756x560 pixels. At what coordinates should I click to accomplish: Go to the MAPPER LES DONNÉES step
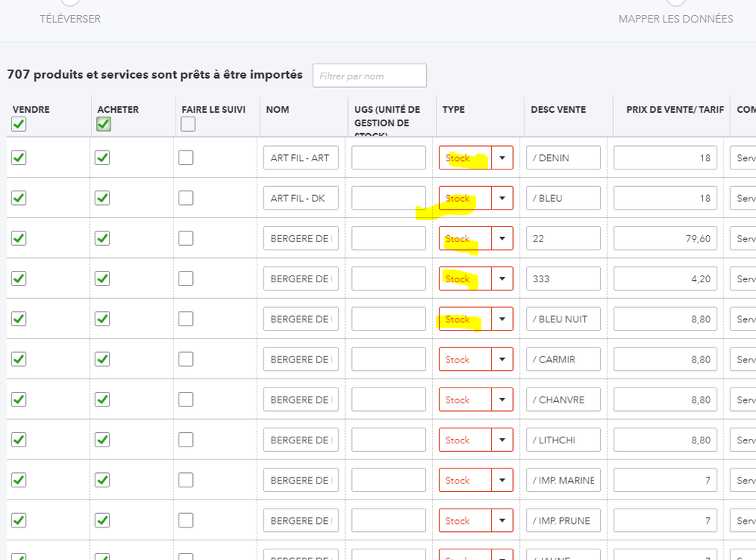point(676,19)
